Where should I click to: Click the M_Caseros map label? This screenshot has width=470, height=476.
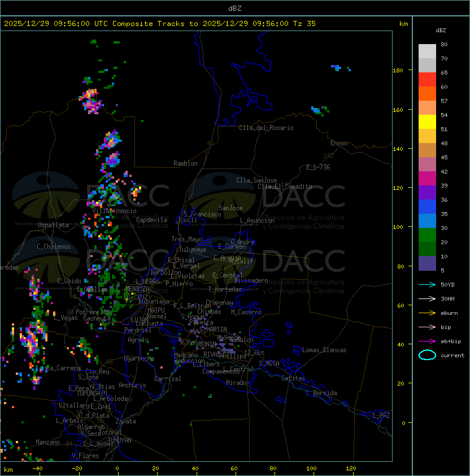click(x=246, y=311)
